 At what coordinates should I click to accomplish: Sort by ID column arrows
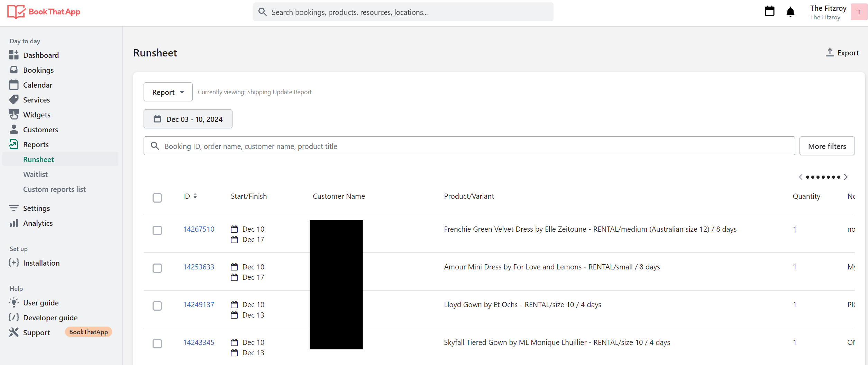pos(195,196)
